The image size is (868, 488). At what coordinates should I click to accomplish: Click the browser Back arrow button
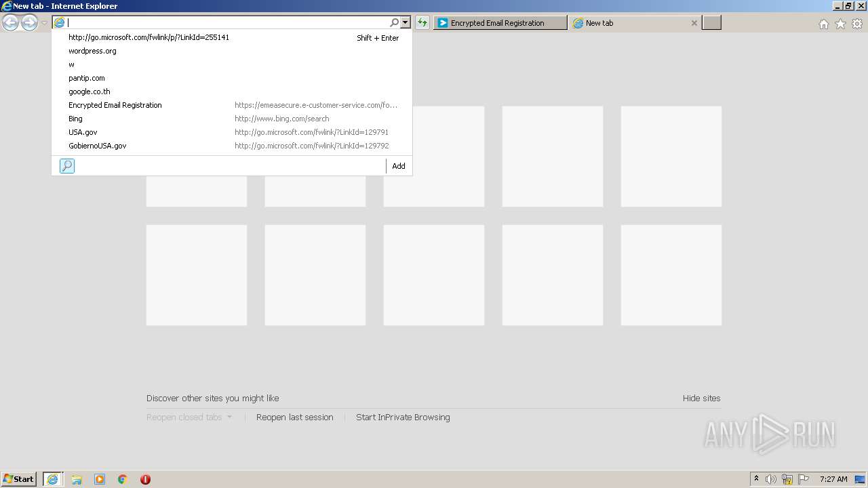10,23
